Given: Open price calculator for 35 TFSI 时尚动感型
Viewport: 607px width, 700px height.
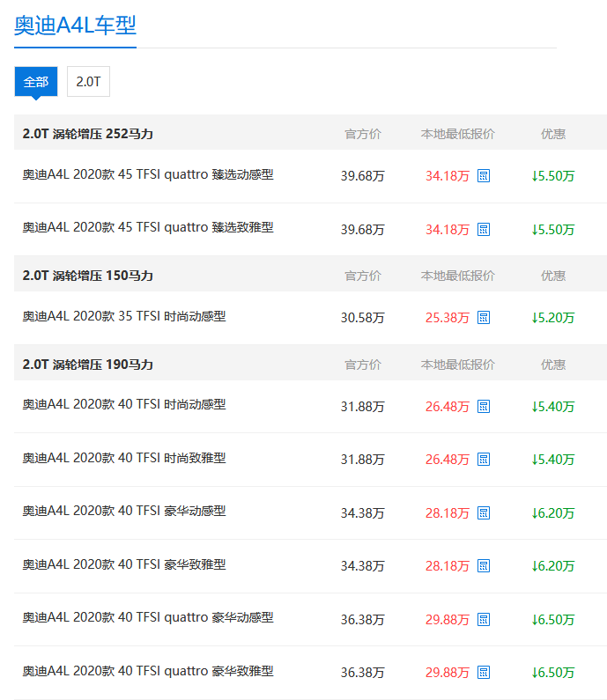Looking at the screenshot, I should pos(484,318).
